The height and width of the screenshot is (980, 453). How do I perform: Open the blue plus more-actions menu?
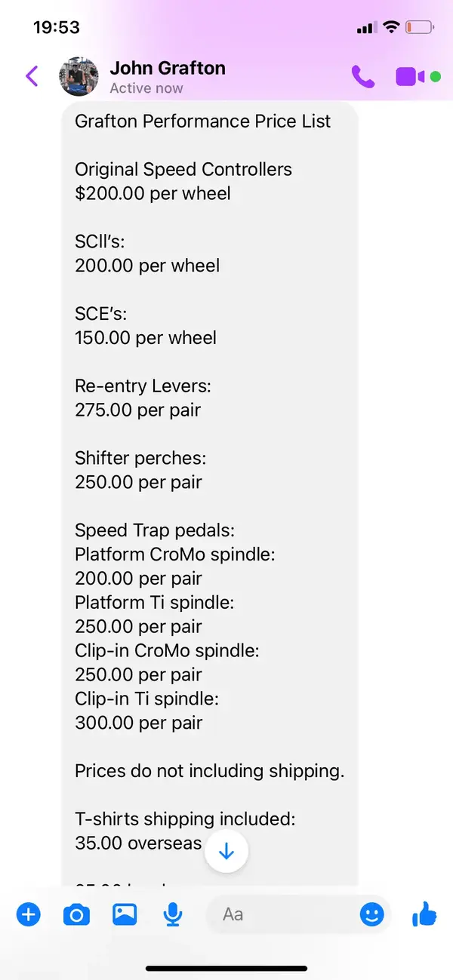(x=29, y=915)
